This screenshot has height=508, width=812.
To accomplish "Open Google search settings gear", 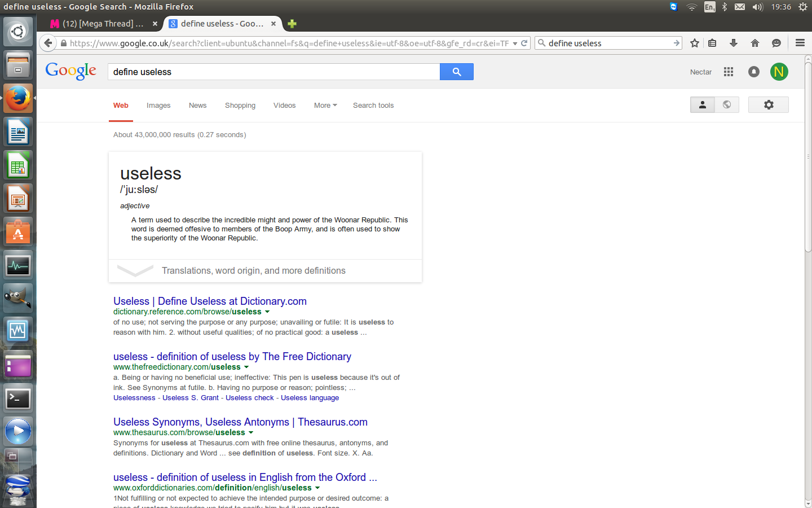I will (x=769, y=105).
